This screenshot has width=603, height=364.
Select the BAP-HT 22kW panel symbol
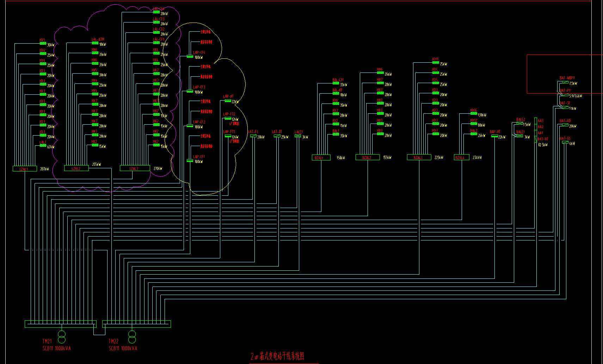tap(495, 136)
